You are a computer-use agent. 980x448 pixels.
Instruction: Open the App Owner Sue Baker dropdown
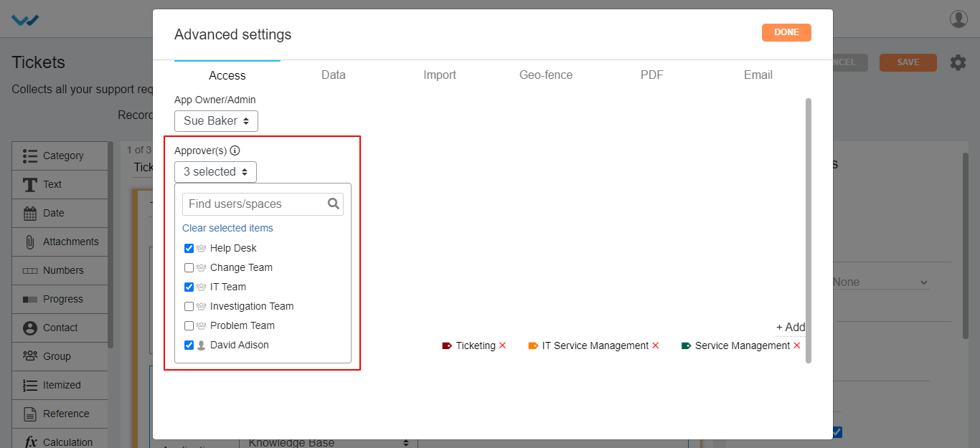tap(216, 120)
